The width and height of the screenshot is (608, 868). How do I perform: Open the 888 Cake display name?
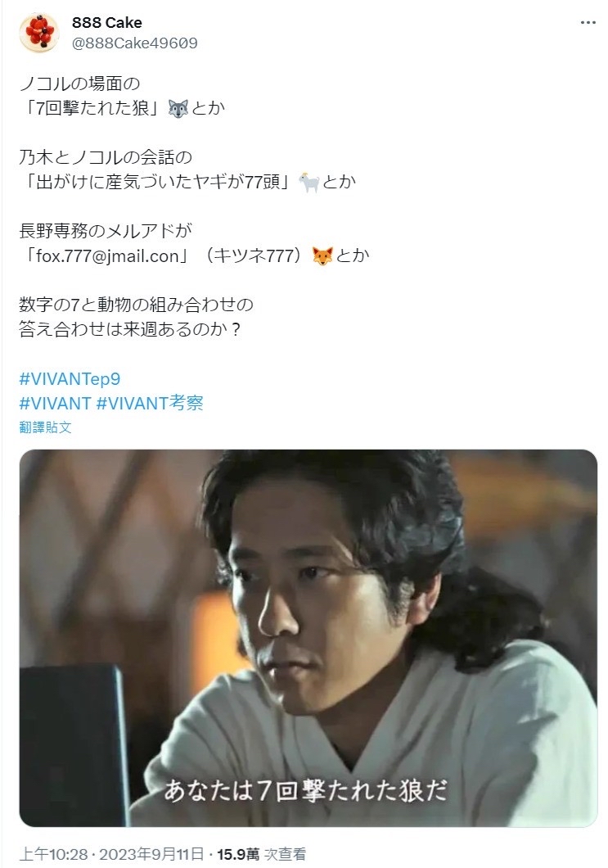[x=106, y=23]
